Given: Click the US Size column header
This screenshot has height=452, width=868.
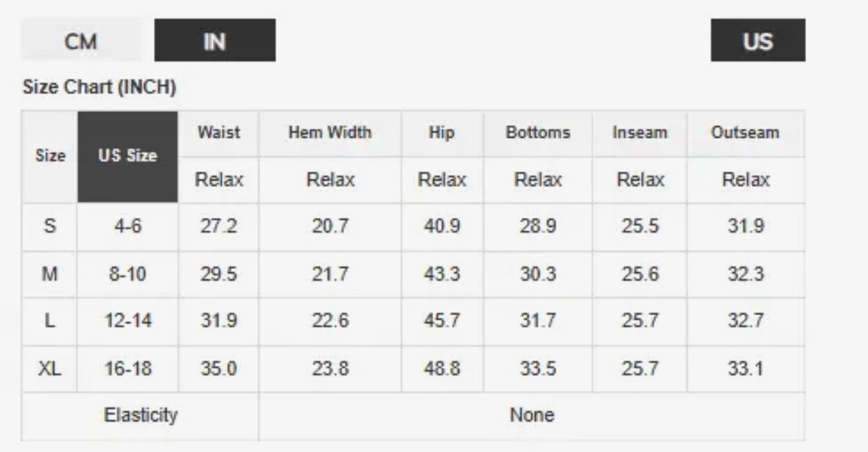Looking at the screenshot, I should point(128,157).
